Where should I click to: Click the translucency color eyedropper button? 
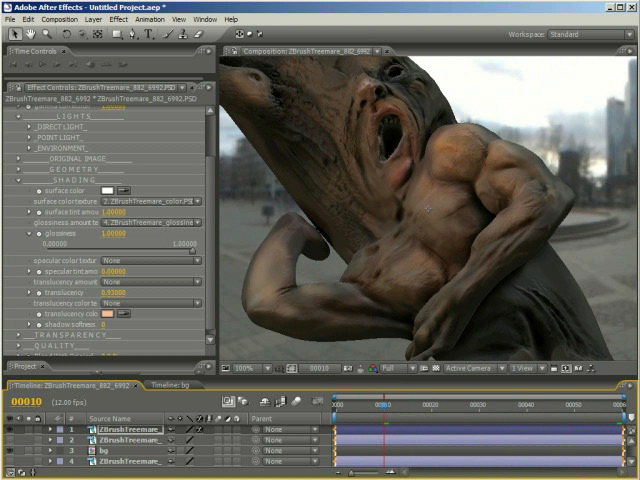click(124, 314)
